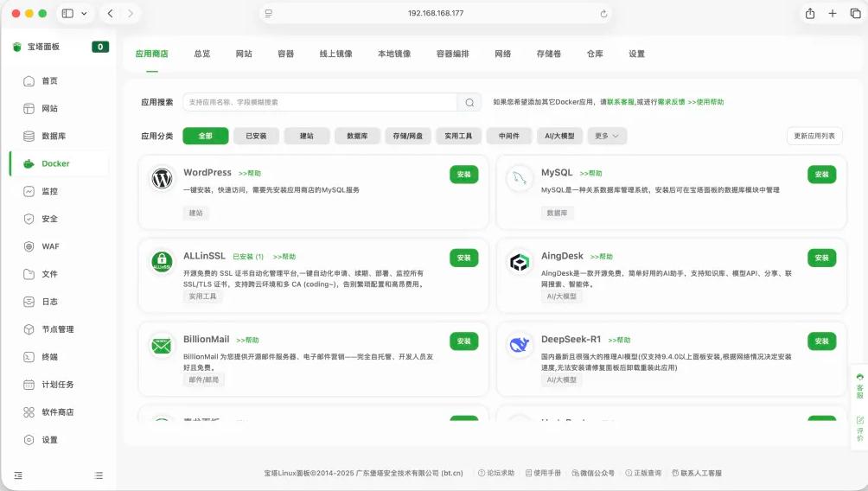Open the WordPress >>帮助 link
Image resolution: width=868 pixels, height=491 pixels.
tap(250, 173)
